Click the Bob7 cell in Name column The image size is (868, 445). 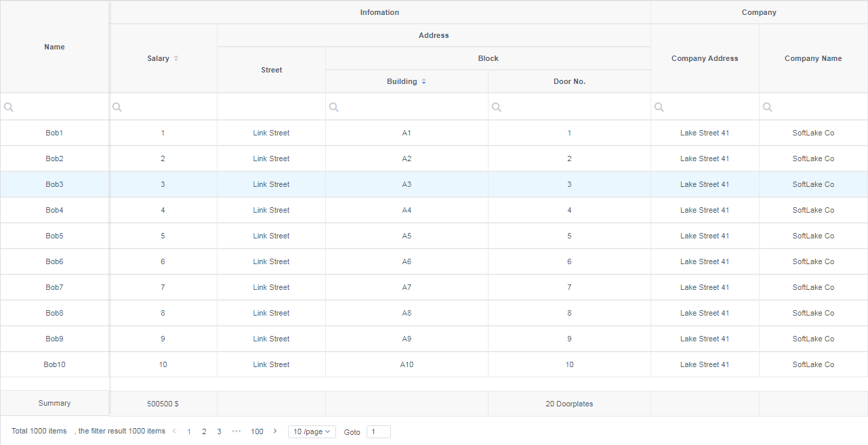tap(54, 288)
